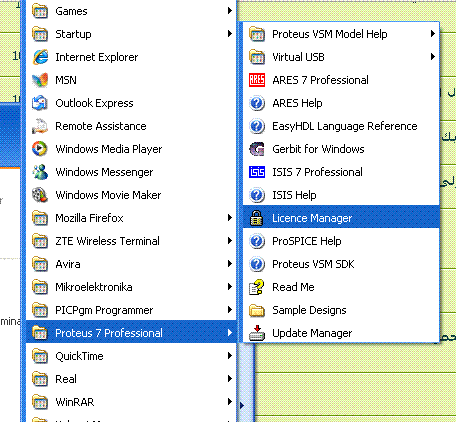Click the ARES Help text label
Image resolution: width=459 pixels, height=422 pixels.
[x=297, y=103]
